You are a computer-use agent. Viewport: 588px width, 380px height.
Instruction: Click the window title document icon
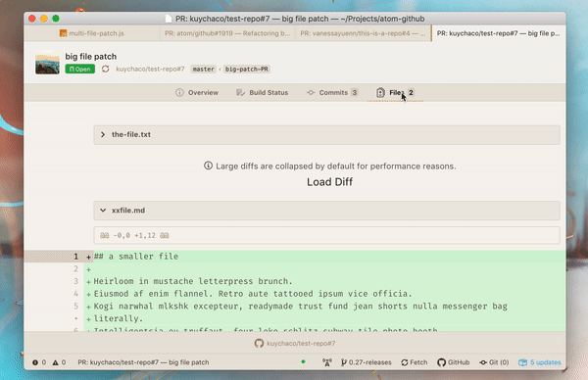tap(169, 19)
